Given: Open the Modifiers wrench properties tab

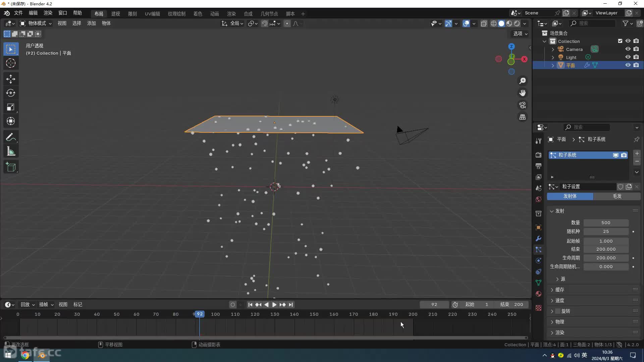Looking at the screenshot, I should coord(538,239).
